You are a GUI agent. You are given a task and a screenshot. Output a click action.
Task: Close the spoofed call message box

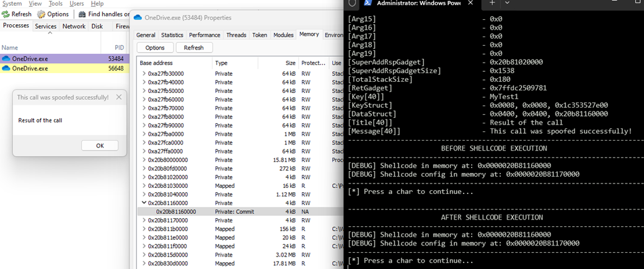(x=118, y=97)
